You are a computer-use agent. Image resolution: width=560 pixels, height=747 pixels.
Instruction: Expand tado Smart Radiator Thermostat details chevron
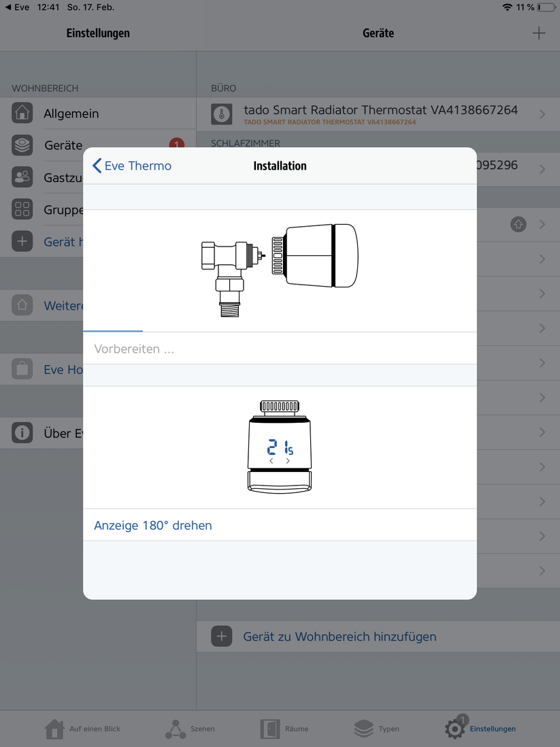coord(542,114)
